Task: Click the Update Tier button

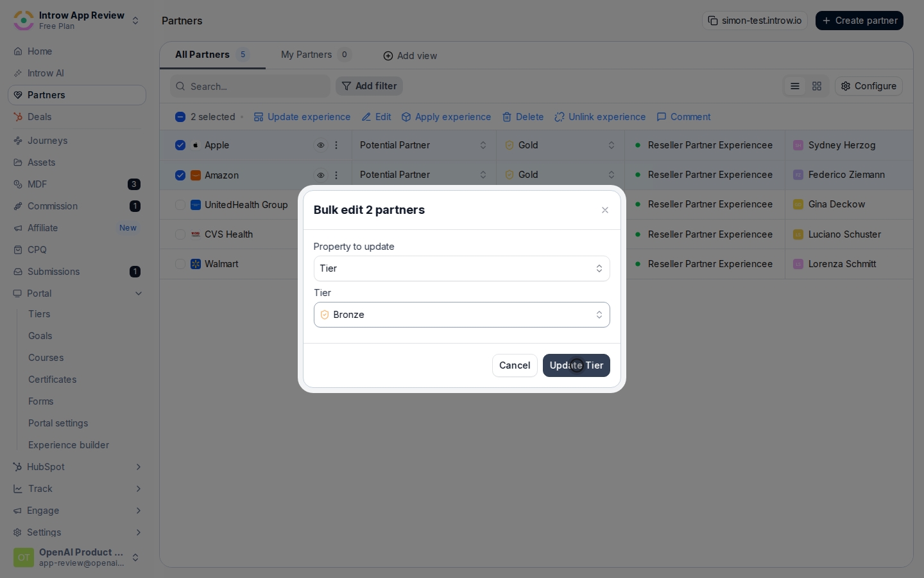Action: coord(576,365)
